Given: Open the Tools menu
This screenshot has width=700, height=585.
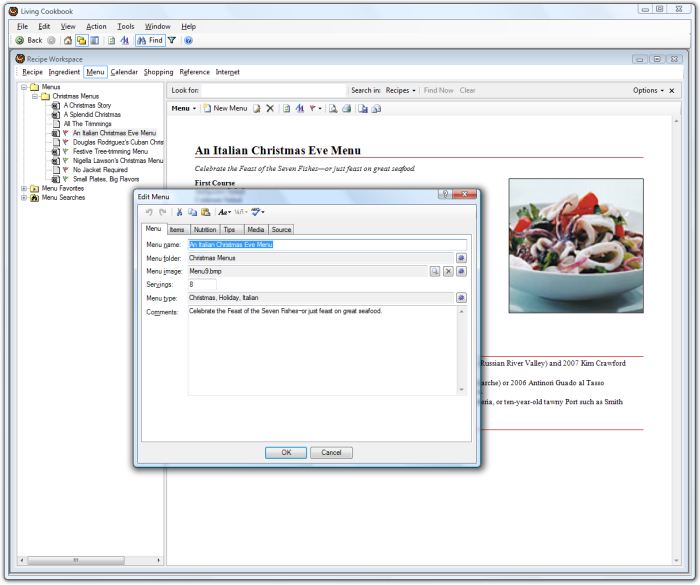Looking at the screenshot, I should [x=126, y=27].
